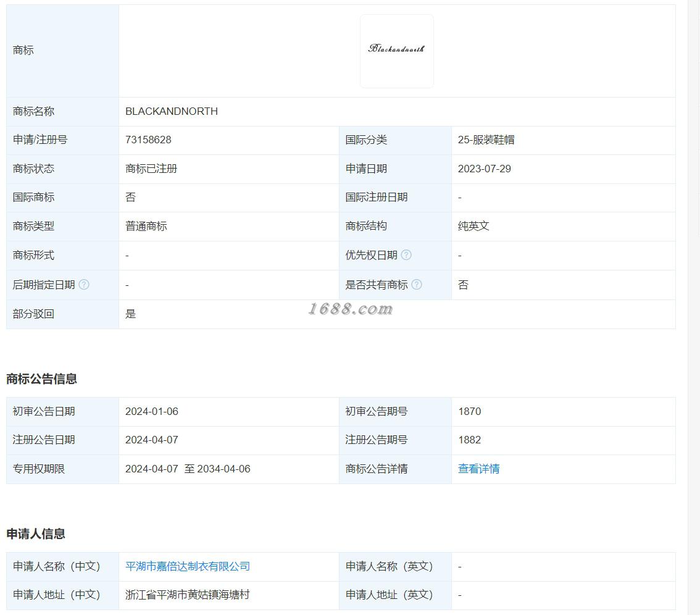Click the 国际注册日期 label
Screen dimensions: 700x615
[x=377, y=198]
